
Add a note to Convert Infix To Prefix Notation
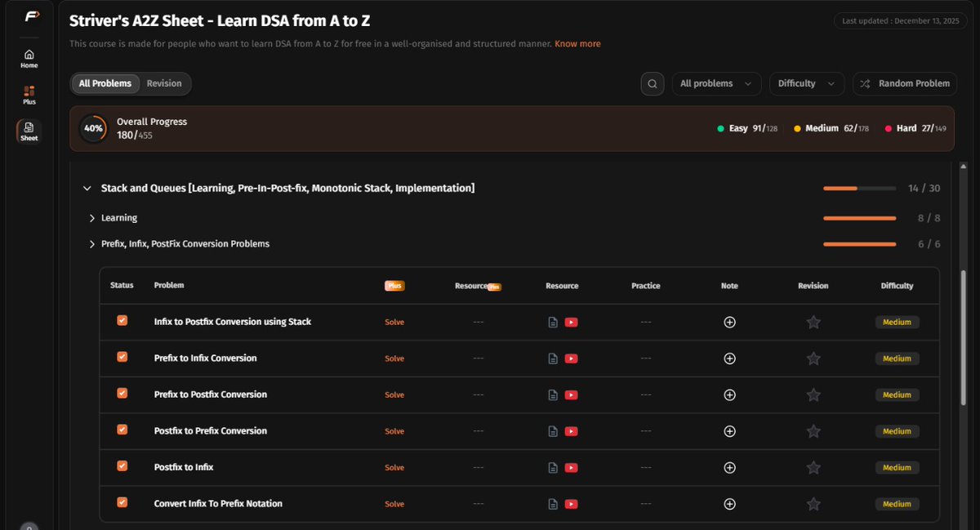(730, 504)
